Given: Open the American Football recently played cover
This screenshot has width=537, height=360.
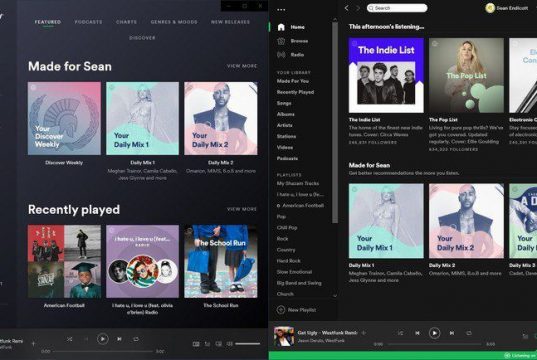Looking at the screenshot, I should pyautogui.click(x=64, y=261).
